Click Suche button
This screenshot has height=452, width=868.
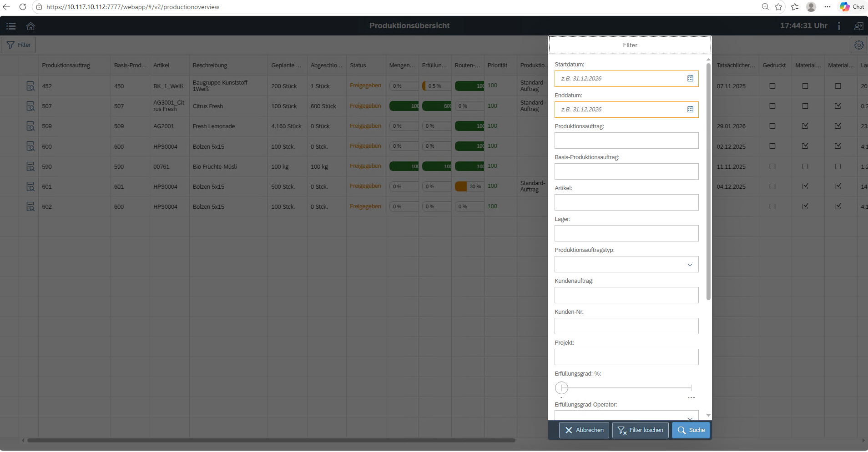point(691,430)
